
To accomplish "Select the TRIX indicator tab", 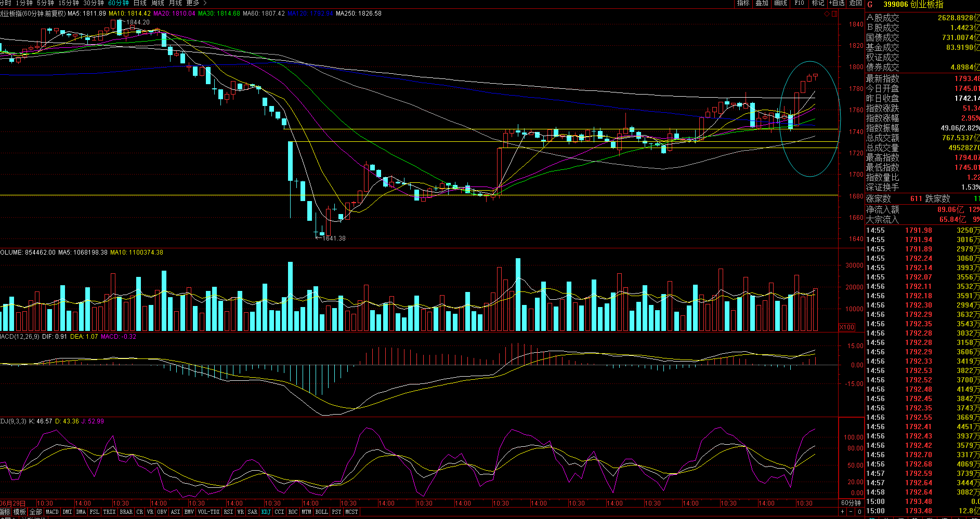I will point(109,512).
